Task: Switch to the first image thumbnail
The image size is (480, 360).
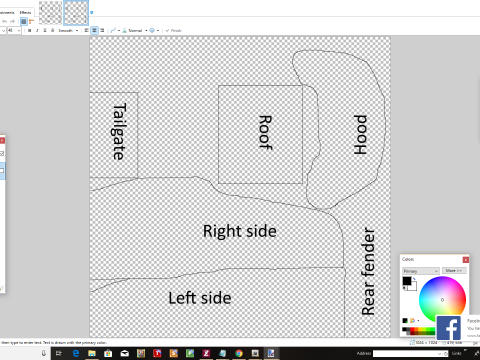Action: coord(50,13)
